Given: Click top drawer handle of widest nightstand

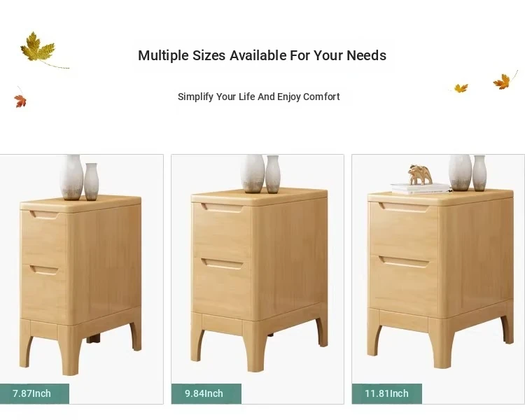Looking at the screenshot, I should pos(404,207).
